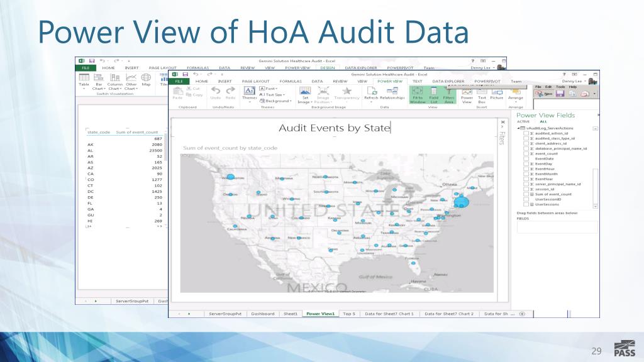Click Washington state bubble on map
Screen dimensions: 644x362
tap(230, 177)
